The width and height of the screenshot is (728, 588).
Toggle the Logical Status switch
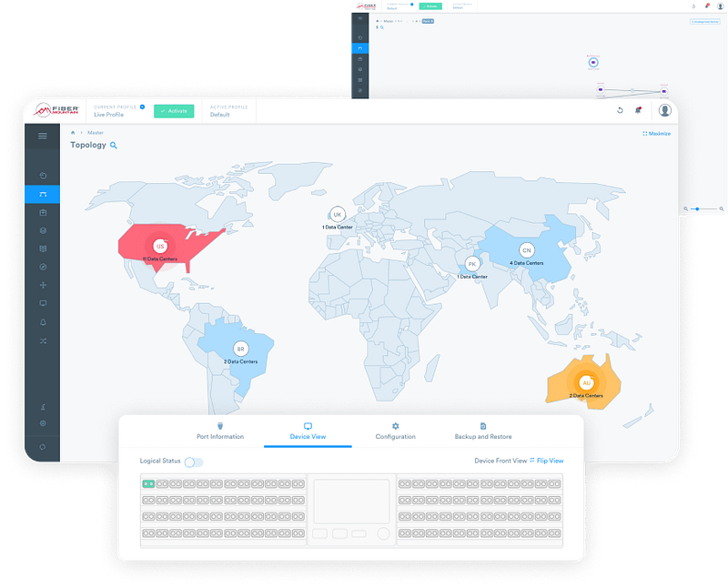pyautogui.click(x=193, y=461)
